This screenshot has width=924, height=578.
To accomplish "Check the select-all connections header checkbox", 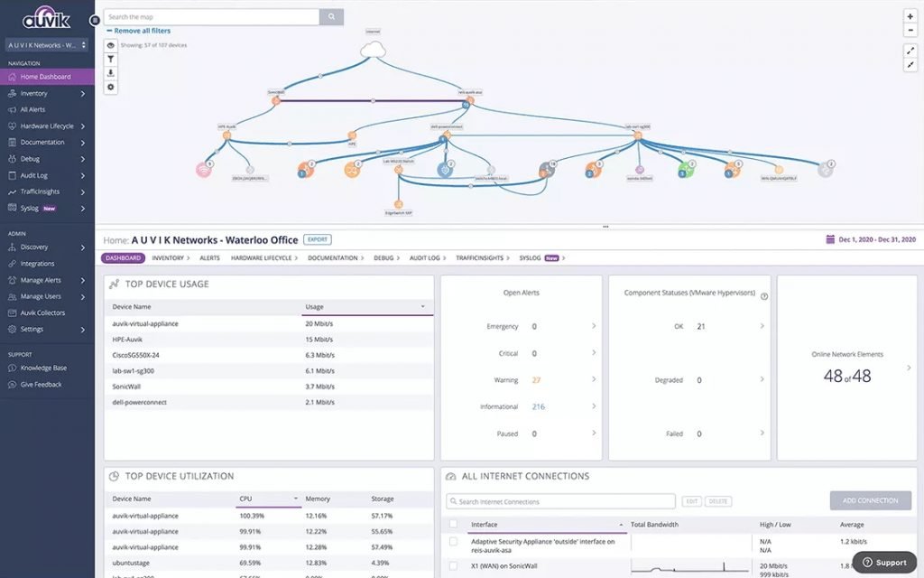I will [x=453, y=525].
